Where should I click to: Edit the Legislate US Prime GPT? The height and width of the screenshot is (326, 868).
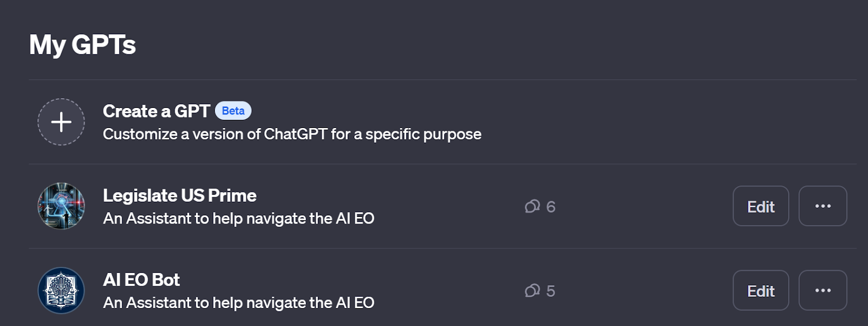(761, 206)
